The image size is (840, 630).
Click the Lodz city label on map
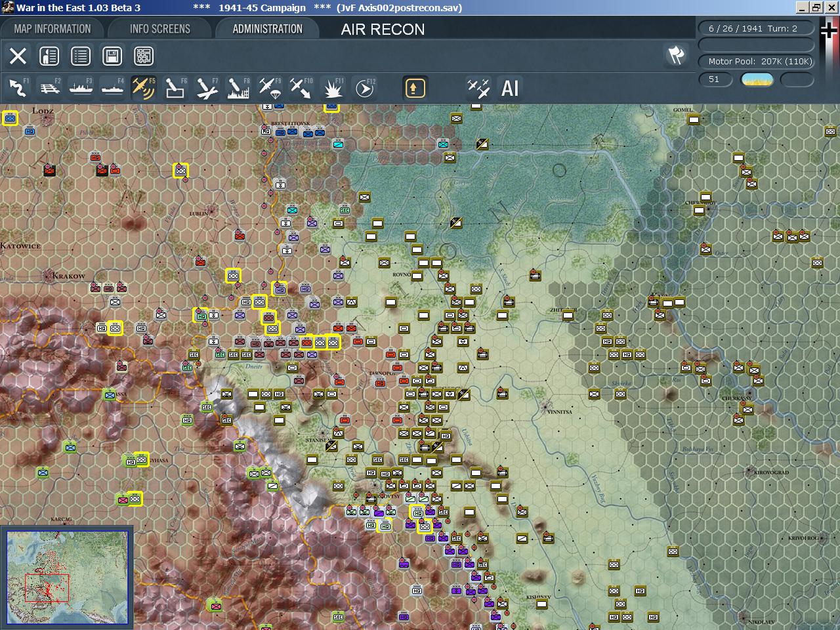(x=43, y=111)
